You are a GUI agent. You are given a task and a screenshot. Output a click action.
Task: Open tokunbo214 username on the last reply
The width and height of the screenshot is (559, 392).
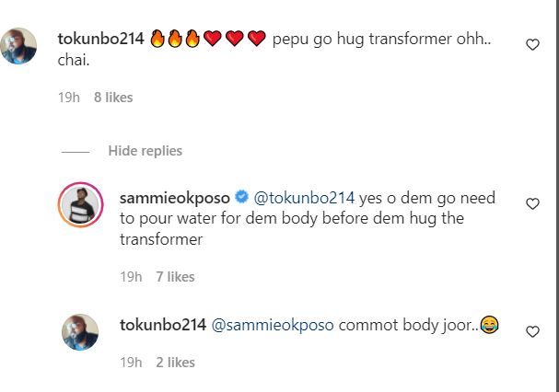pos(163,325)
